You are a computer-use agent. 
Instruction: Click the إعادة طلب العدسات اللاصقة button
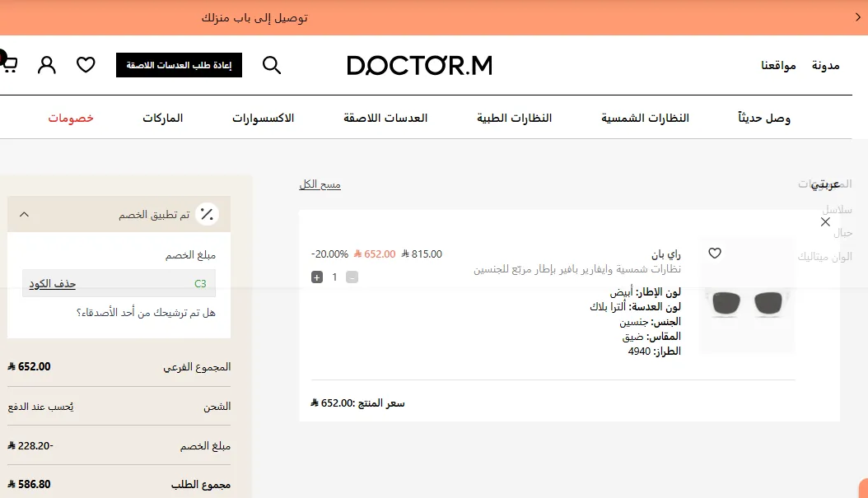click(179, 65)
